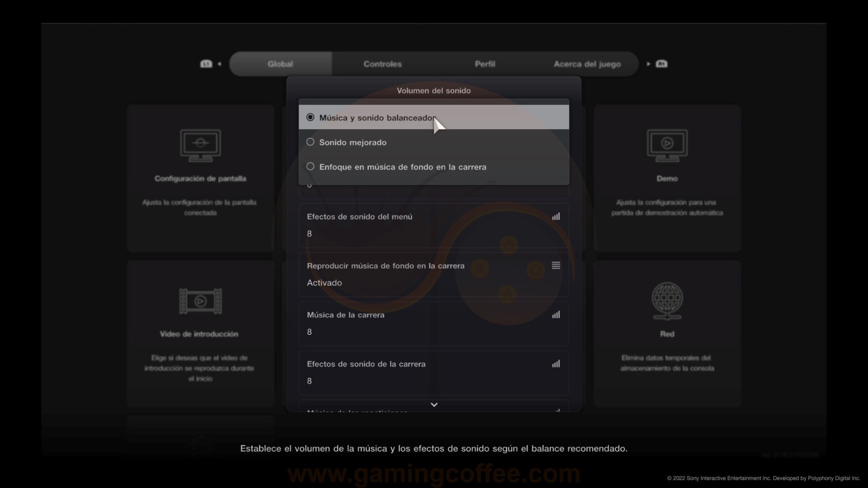
Task: Choose the 'Sonido mejorado' radio option
Action: (x=434, y=142)
